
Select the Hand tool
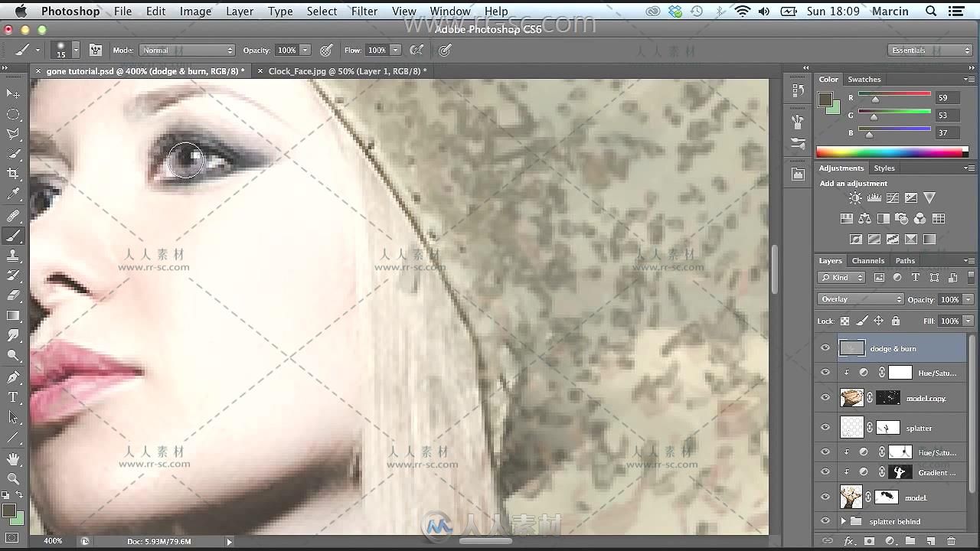pos(13,459)
